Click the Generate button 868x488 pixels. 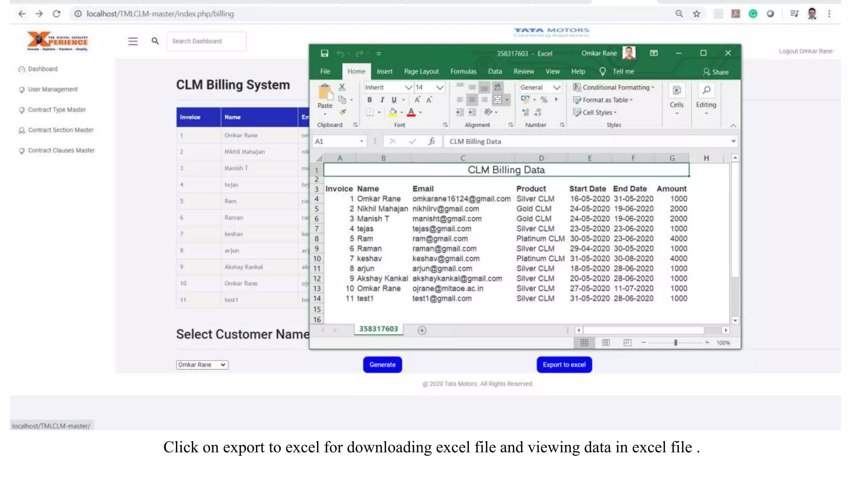(382, 365)
